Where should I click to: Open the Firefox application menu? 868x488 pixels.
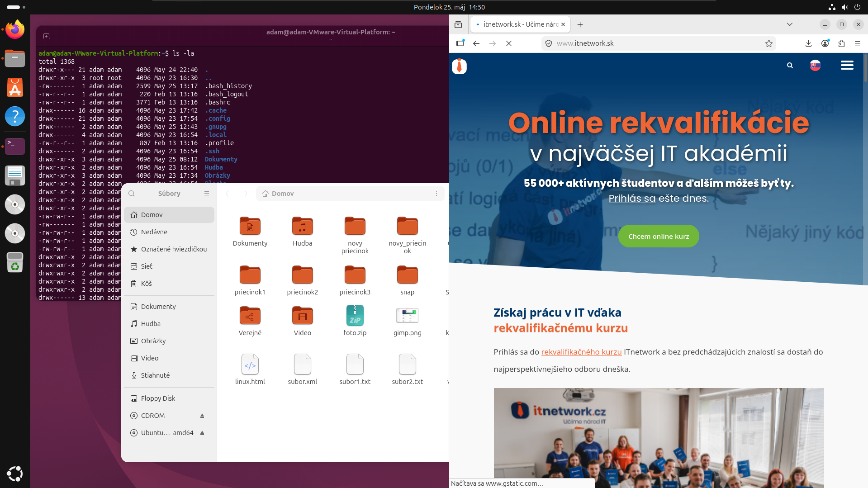click(x=858, y=43)
